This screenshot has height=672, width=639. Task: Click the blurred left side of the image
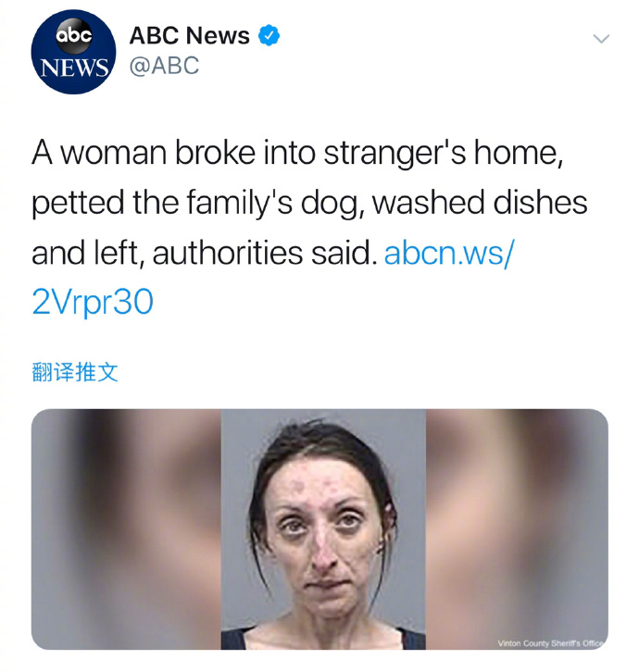point(127,529)
